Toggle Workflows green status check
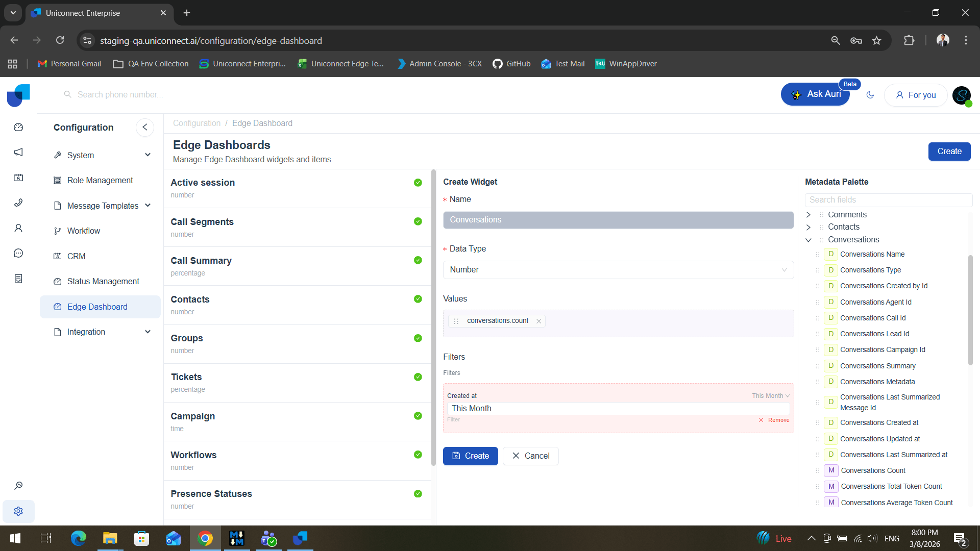Screen dimensions: 980x551 [418, 455]
